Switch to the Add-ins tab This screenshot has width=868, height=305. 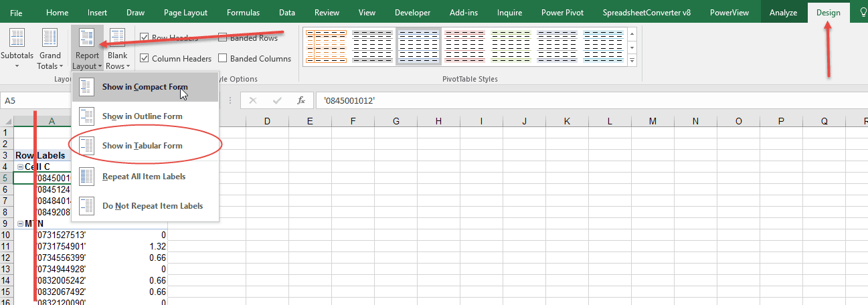[463, 12]
